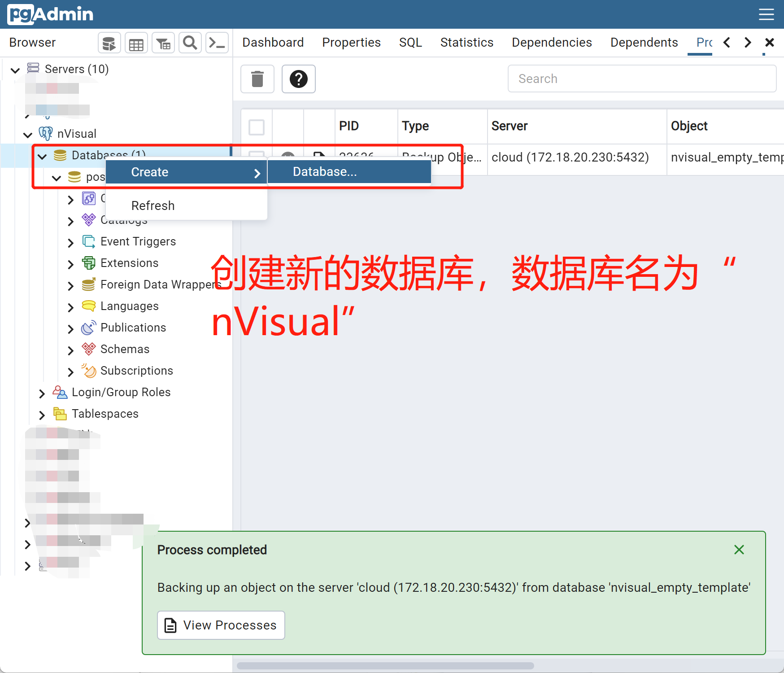Open Search Objects magnifier icon
The height and width of the screenshot is (673, 784).
[190, 43]
